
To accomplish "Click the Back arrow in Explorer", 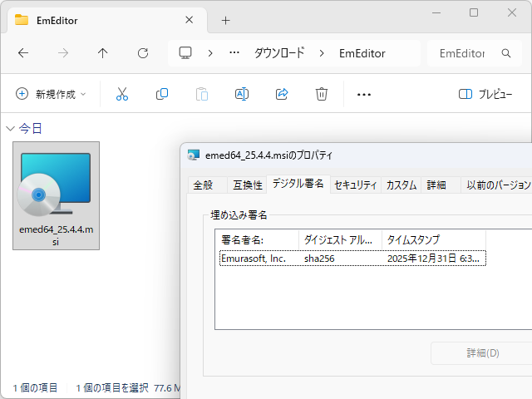I will (x=23, y=53).
